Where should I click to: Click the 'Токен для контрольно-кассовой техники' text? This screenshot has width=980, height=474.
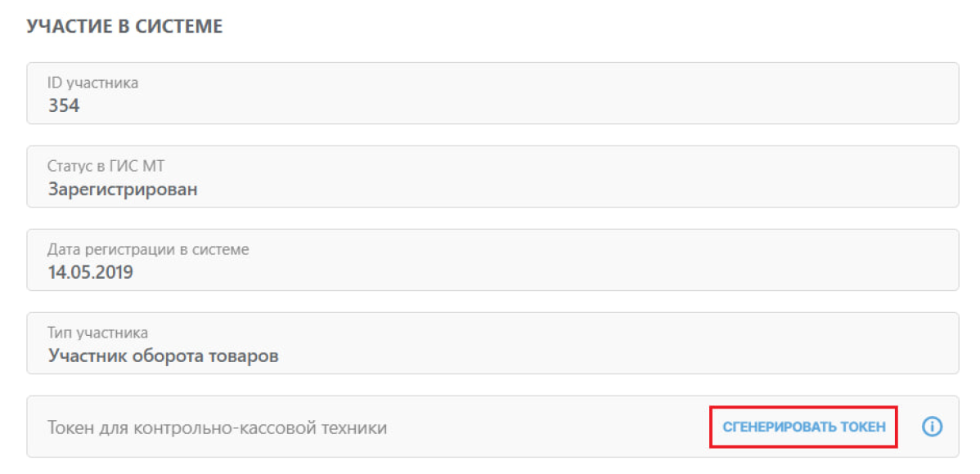click(218, 427)
